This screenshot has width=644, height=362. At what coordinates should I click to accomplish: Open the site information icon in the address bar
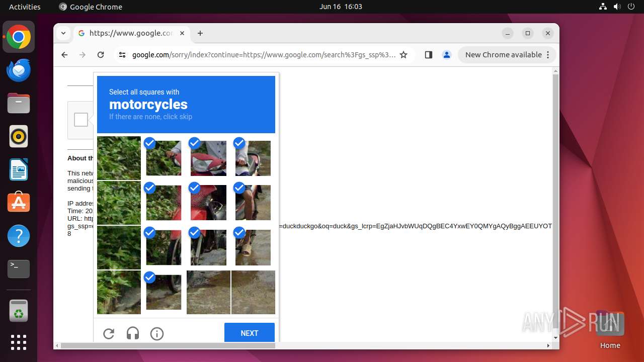tap(122, 55)
